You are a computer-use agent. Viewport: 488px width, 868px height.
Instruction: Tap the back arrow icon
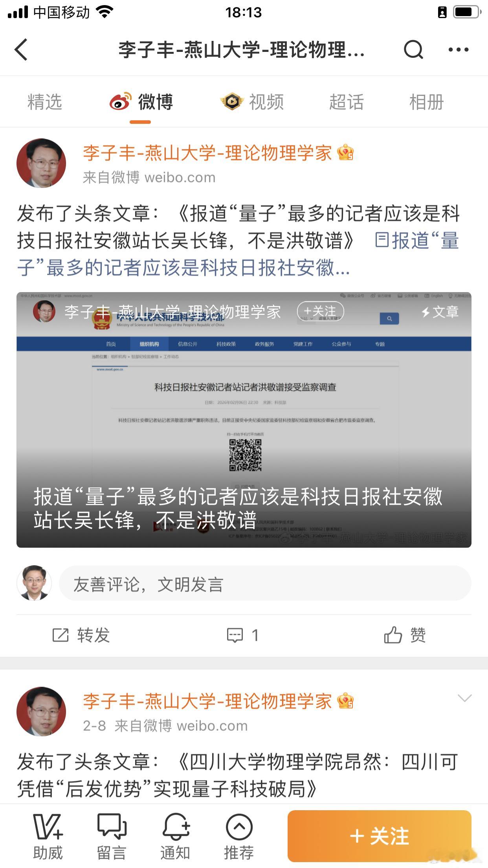(x=21, y=50)
